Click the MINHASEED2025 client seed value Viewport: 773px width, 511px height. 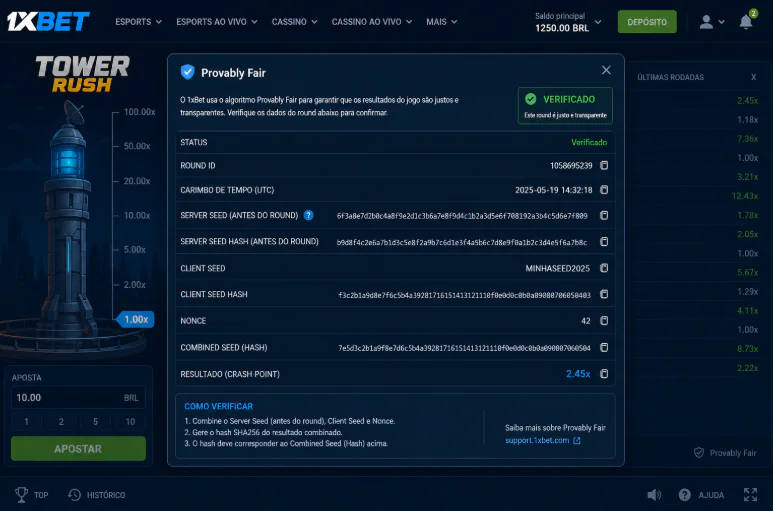(x=558, y=268)
